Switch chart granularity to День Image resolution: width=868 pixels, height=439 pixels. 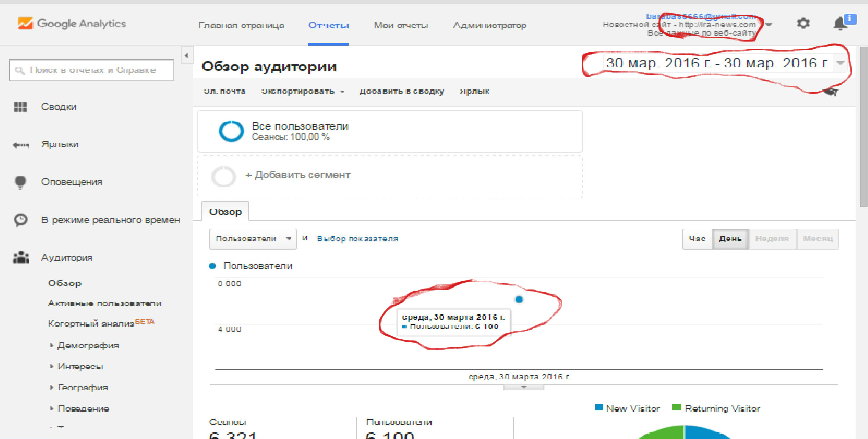click(730, 239)
